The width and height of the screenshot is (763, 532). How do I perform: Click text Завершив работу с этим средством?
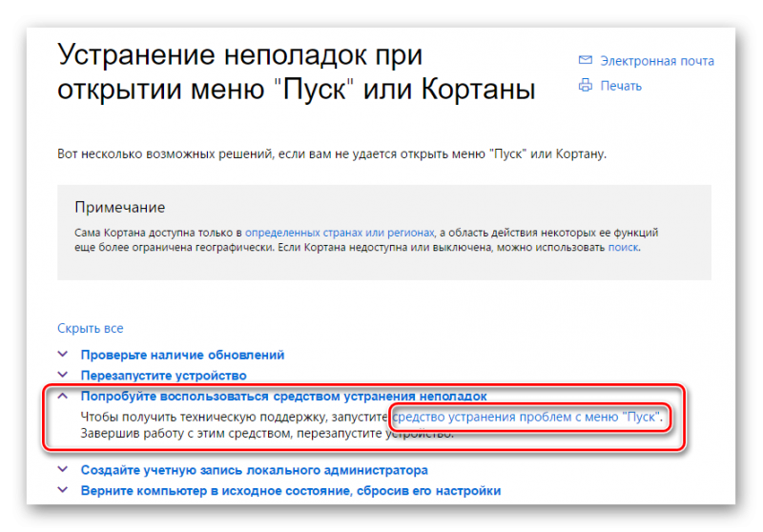[x=267, y=433]
